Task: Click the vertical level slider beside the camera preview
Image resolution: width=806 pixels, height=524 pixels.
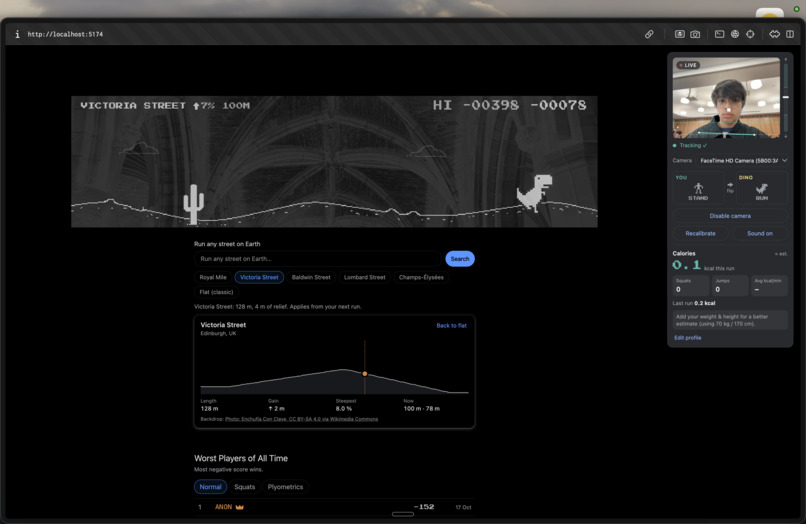Action: click(785, 98)
